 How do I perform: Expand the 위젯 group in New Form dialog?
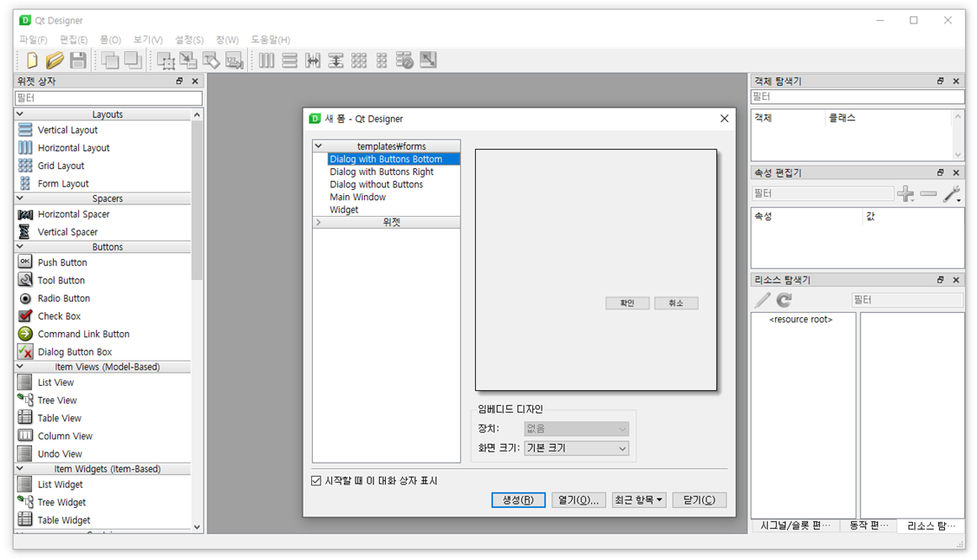[318, 222]
